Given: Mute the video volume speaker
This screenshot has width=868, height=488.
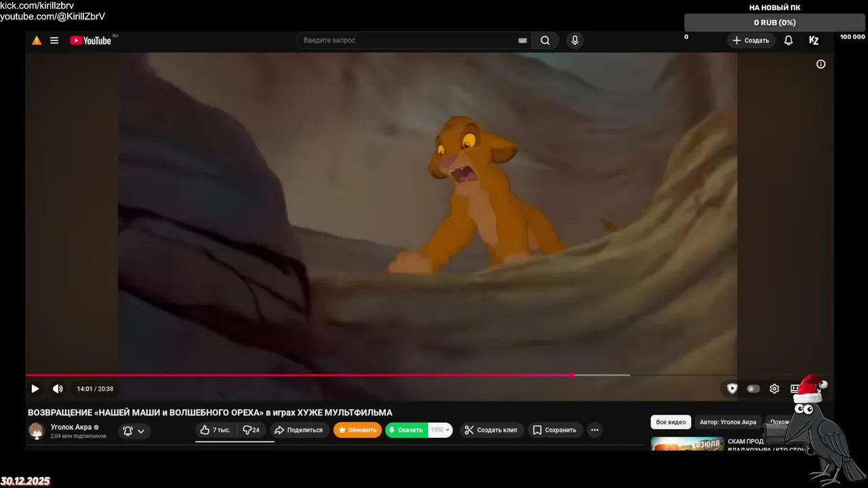Looking at the screenshot, I should [58, 389].
